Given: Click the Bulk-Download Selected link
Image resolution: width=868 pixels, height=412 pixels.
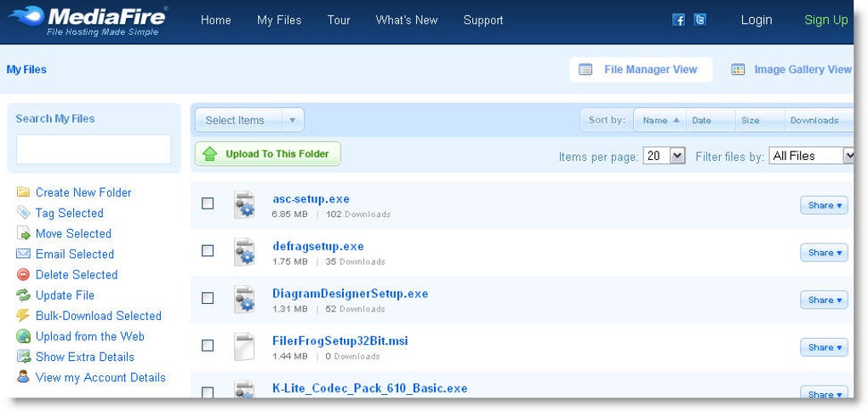Looking at the screenshot, I should [x=99, y=316].
